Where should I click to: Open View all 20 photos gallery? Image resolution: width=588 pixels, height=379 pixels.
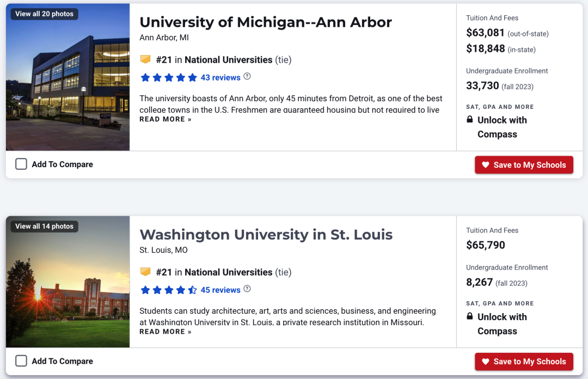(44, 14)
